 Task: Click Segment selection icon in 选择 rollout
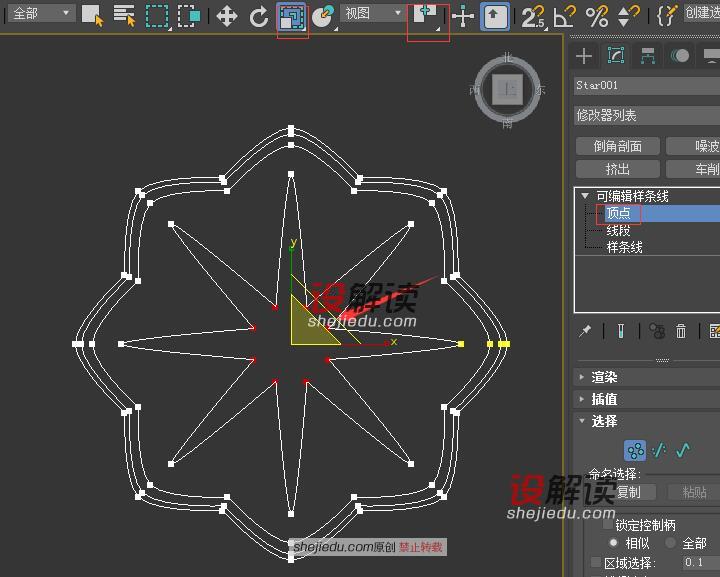click(x=659, y=450)
